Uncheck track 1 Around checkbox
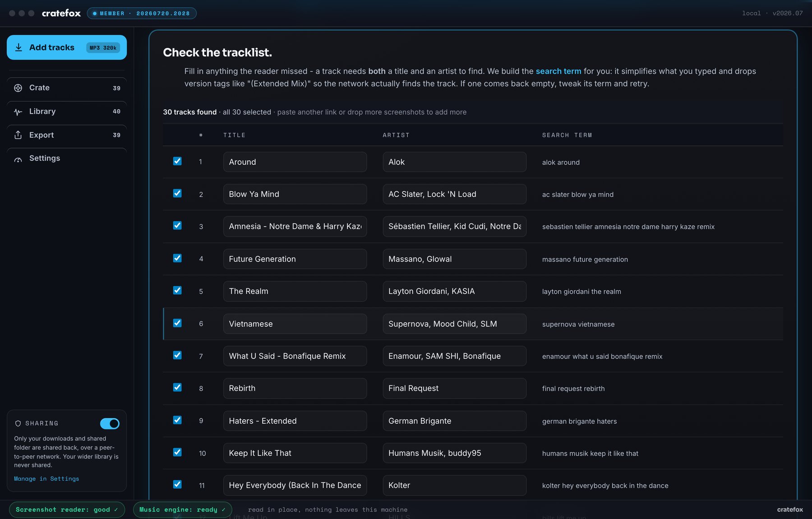The width and height of the screenshot is (812, 519). coord(177,161)
